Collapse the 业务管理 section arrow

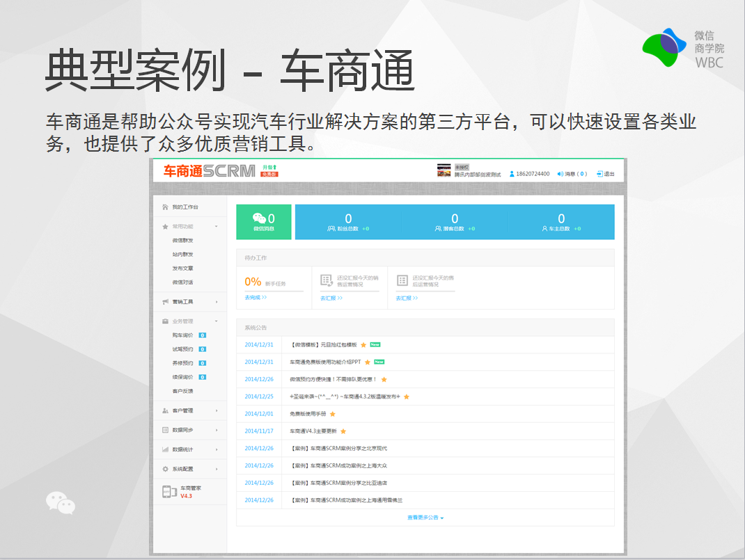coord(216,321)
